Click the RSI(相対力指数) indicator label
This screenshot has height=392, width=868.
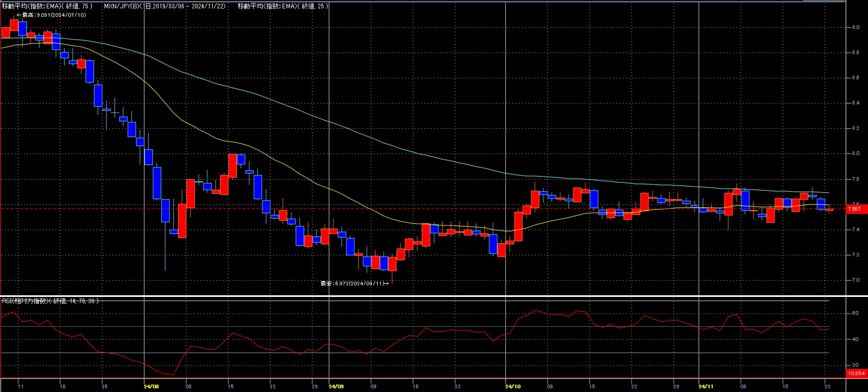[50, 301]
